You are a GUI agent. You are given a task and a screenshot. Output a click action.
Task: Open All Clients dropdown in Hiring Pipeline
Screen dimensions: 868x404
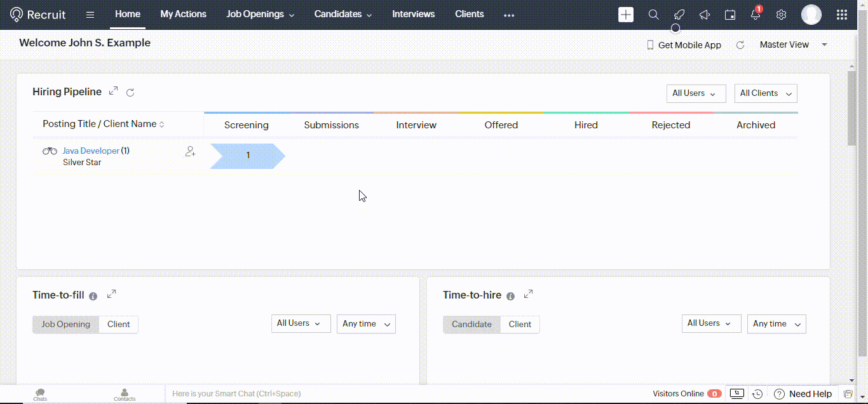765,93
